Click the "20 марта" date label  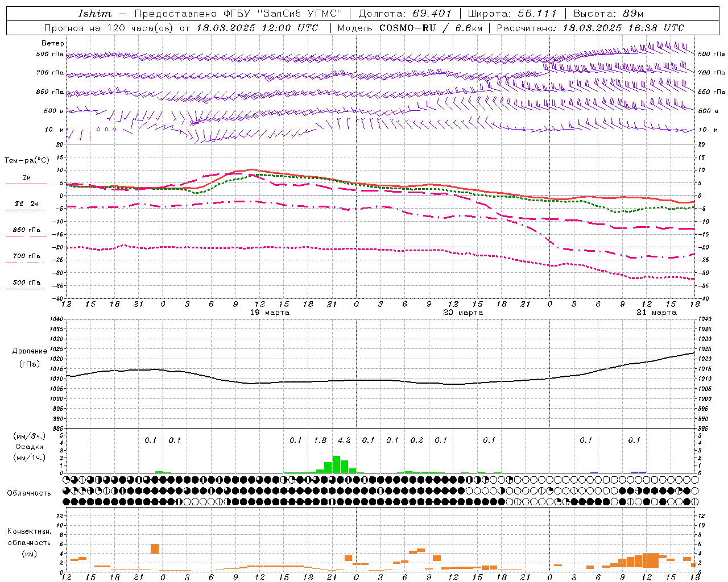463,313
